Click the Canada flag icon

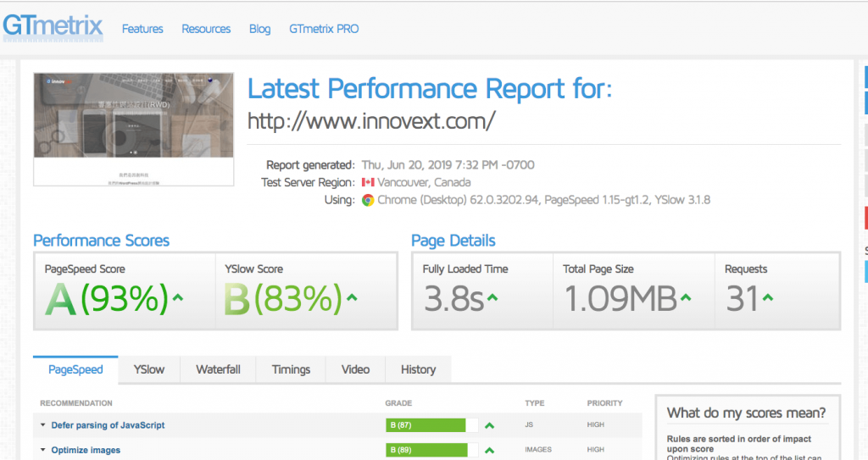point(368,182)
